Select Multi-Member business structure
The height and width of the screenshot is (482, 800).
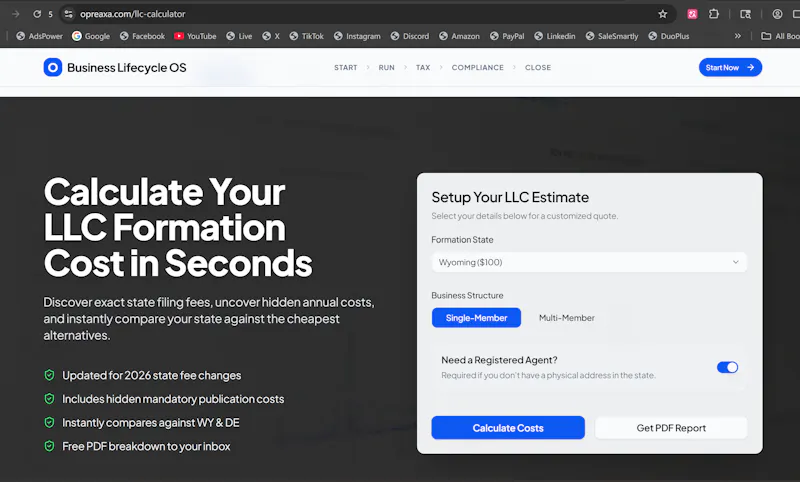coord(566,318)
